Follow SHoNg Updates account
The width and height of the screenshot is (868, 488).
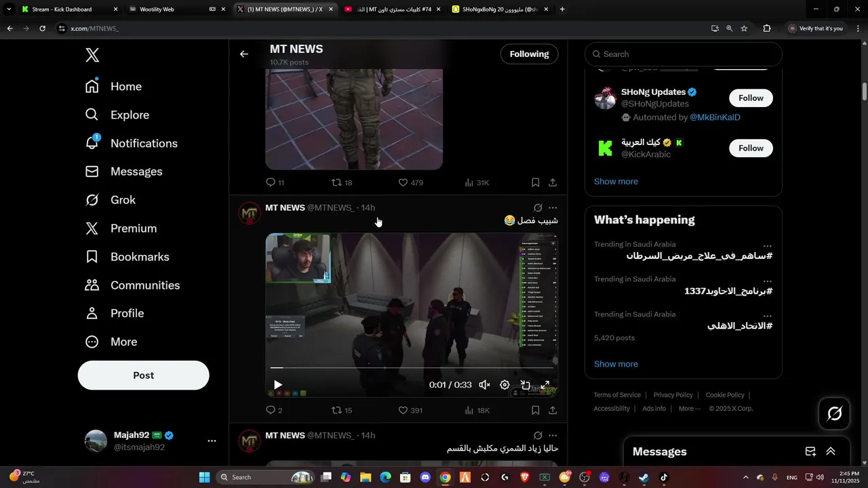pyautogui.click(x=751, y=98)
